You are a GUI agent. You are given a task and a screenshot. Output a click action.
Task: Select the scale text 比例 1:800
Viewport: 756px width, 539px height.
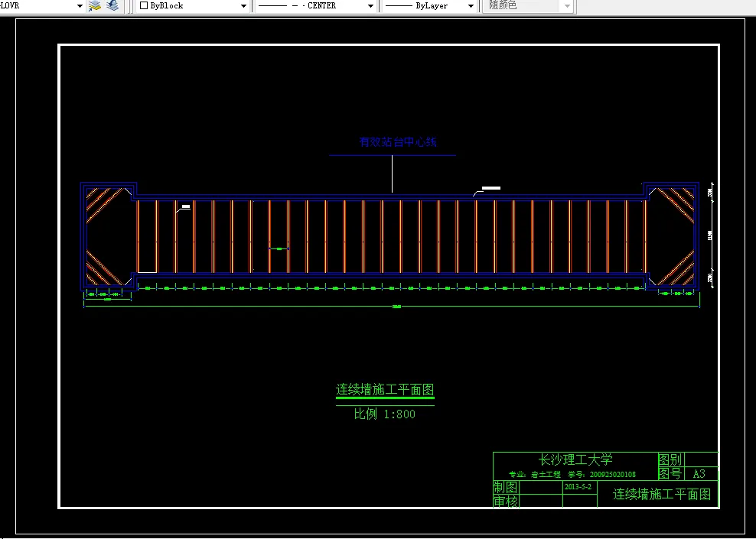tap(384, 414)
